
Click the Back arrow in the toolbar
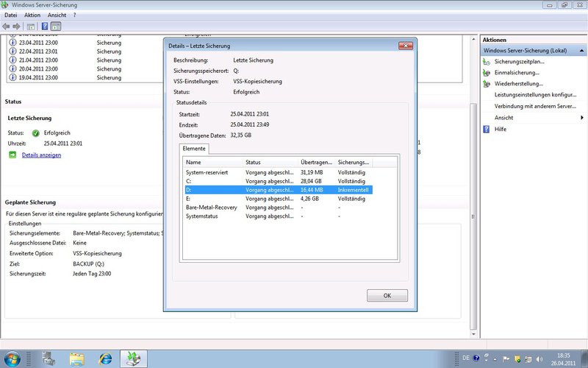point(6,26)
